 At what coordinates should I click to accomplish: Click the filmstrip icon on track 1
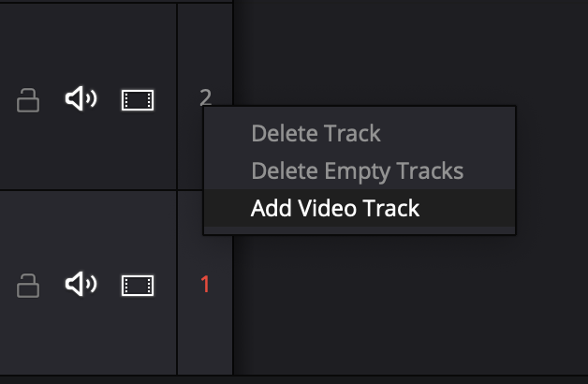(138, 285)
